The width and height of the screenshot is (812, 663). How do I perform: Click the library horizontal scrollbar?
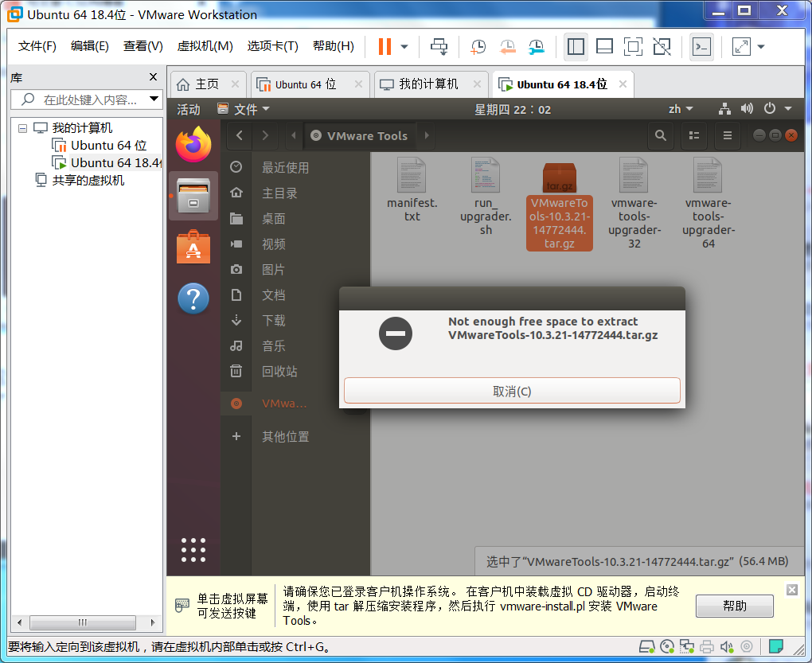83,622
